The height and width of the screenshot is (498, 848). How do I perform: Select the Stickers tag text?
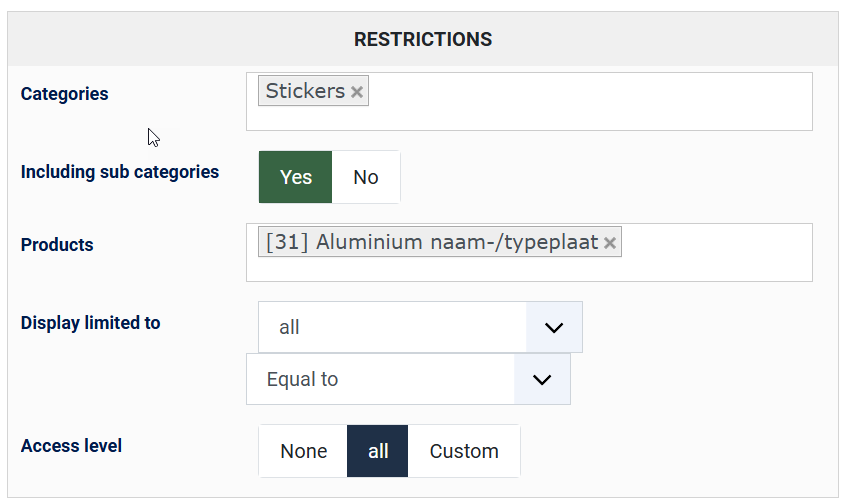pos(305,92)
